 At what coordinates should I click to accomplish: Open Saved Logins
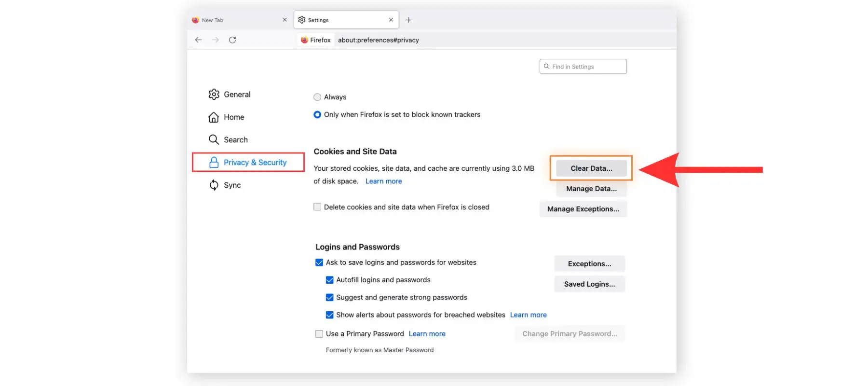589,284
